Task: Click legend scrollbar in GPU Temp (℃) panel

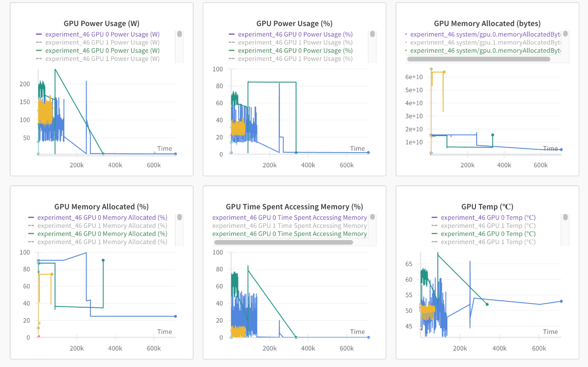Action: 565,217
